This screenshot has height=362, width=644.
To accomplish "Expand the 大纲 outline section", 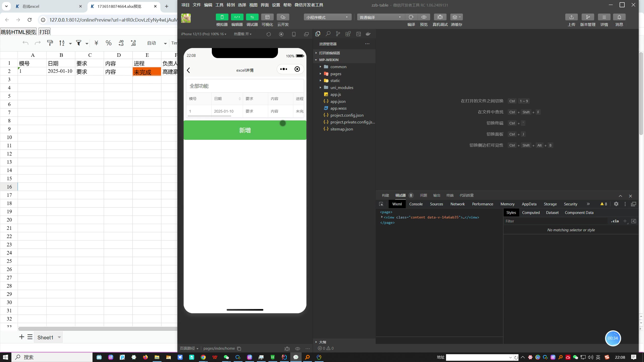I will pos(344,342).
